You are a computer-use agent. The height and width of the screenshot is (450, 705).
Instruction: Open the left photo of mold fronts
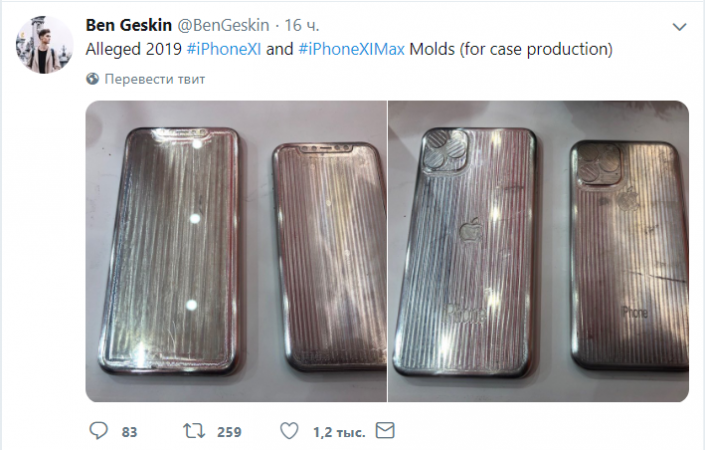[x=235, y=250]
